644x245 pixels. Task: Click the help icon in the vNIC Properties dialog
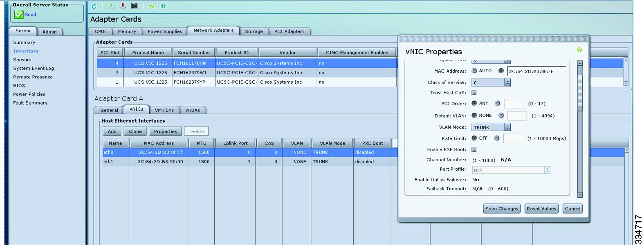(579, 50)
